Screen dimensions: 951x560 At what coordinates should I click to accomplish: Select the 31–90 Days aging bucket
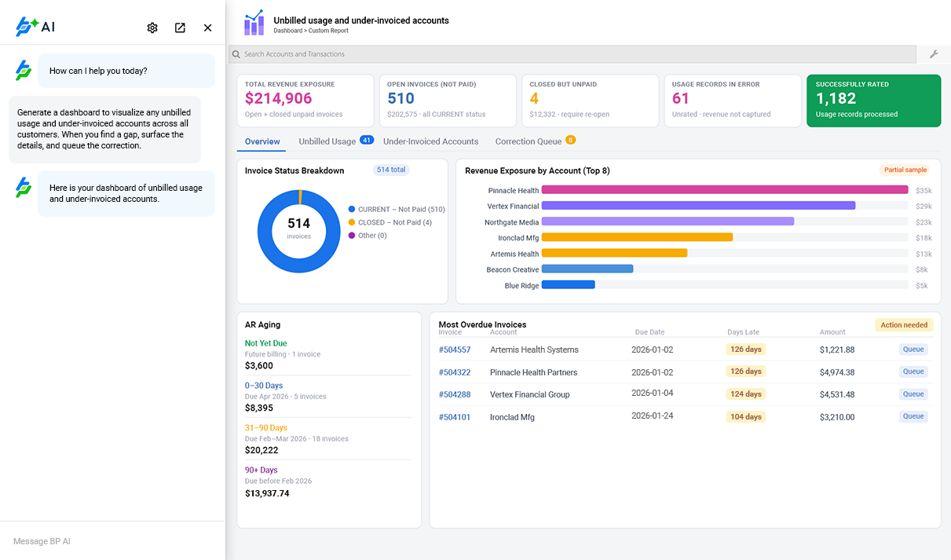point(327,439)
